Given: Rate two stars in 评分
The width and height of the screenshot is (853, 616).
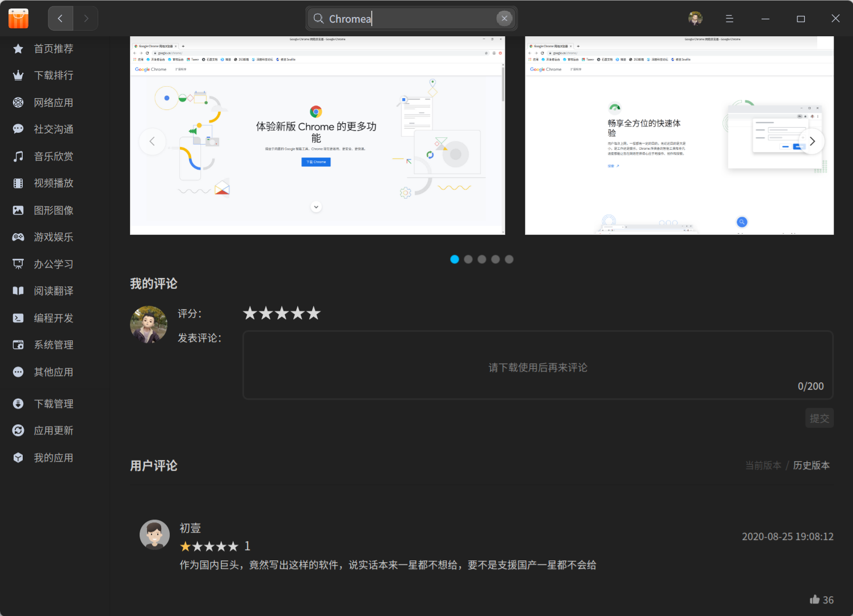Looking at the screenshot, I should 266,313.
